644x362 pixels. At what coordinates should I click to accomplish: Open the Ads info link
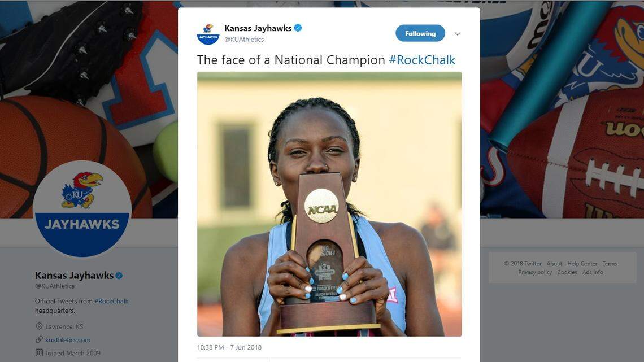[x=593, y=272]
